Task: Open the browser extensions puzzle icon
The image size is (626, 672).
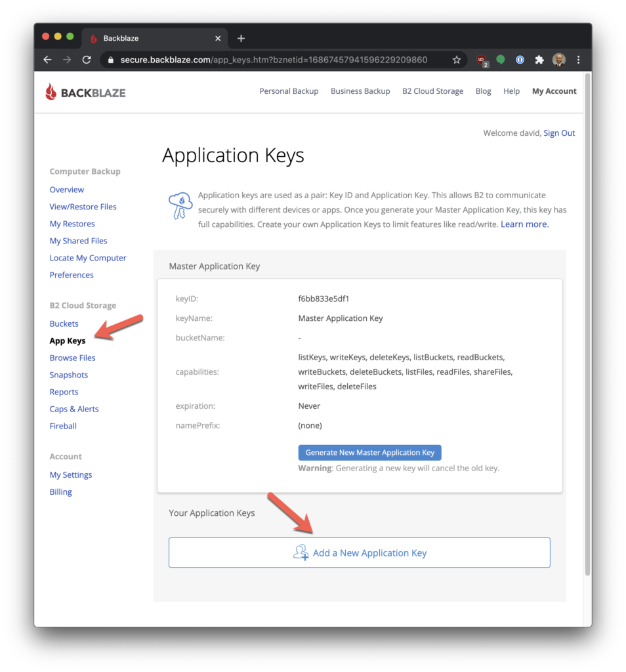Action: pyautogui.click(x=539, y=60)
